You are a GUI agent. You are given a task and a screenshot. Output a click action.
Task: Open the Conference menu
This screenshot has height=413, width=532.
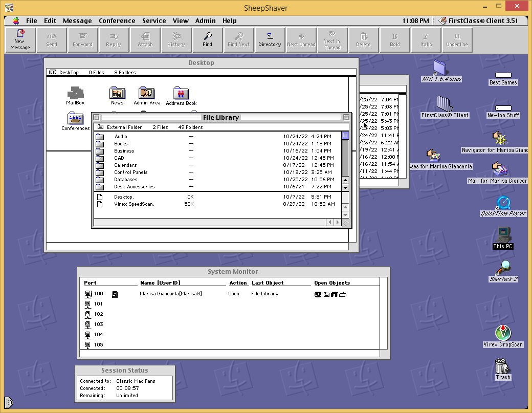tap(117, 20)
